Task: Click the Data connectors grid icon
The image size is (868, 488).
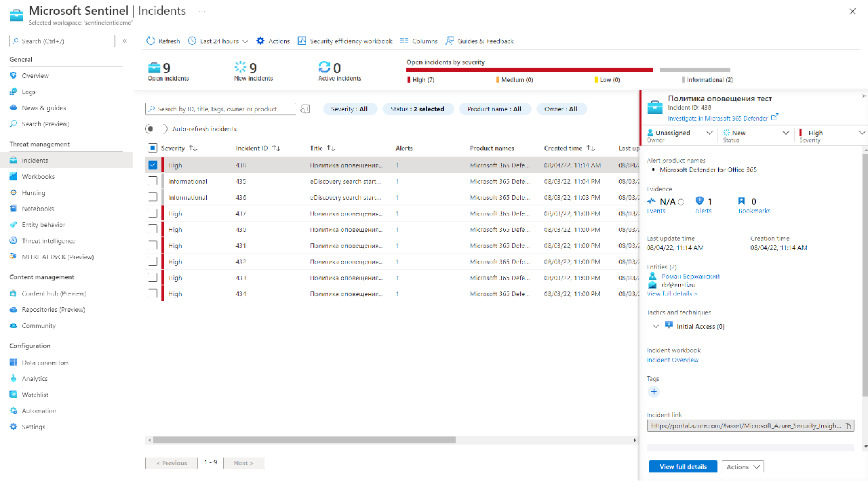Action: pyautogui.click(x=13, y=363)
